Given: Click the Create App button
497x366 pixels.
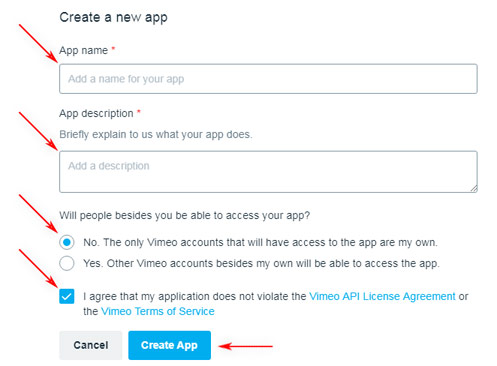Looking at the screenshot, I should pos(169,345).
